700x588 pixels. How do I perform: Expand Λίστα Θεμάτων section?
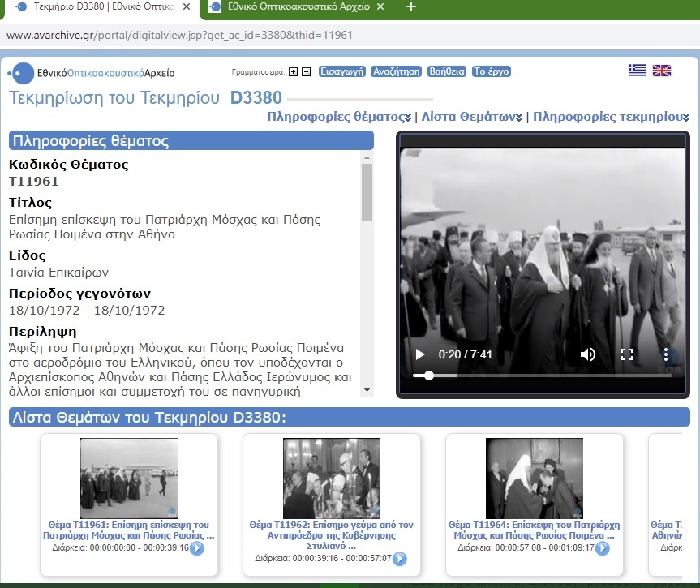pos(472,117)
